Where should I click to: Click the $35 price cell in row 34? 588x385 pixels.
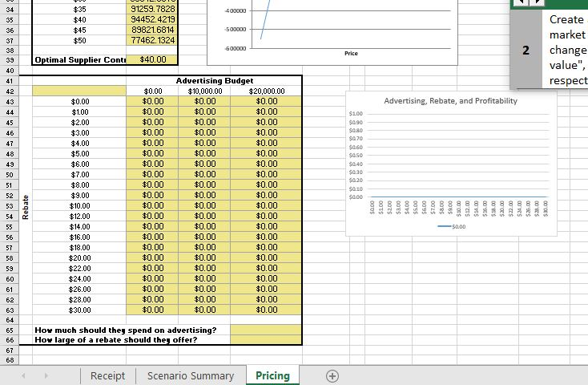pos(79,9)
